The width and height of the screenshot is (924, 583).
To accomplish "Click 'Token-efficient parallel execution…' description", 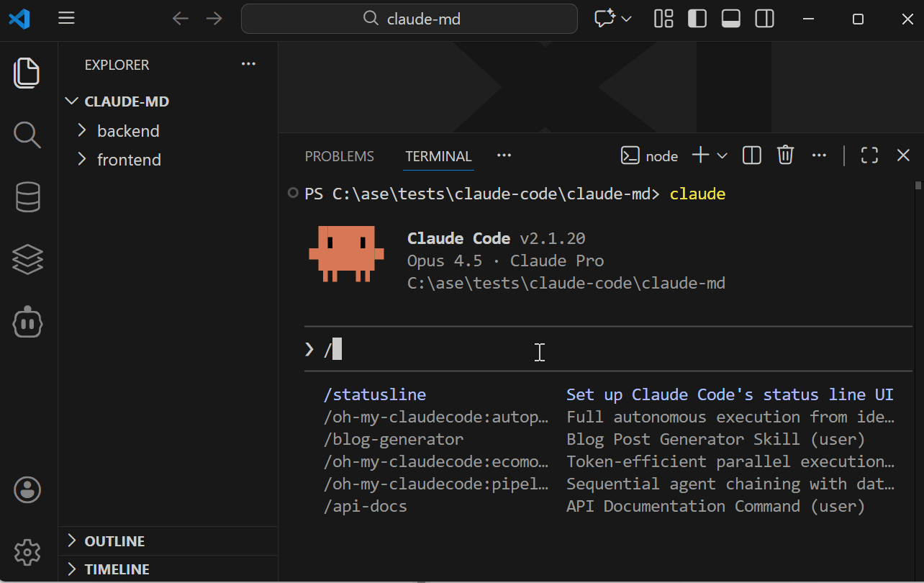I will (730, 461).
